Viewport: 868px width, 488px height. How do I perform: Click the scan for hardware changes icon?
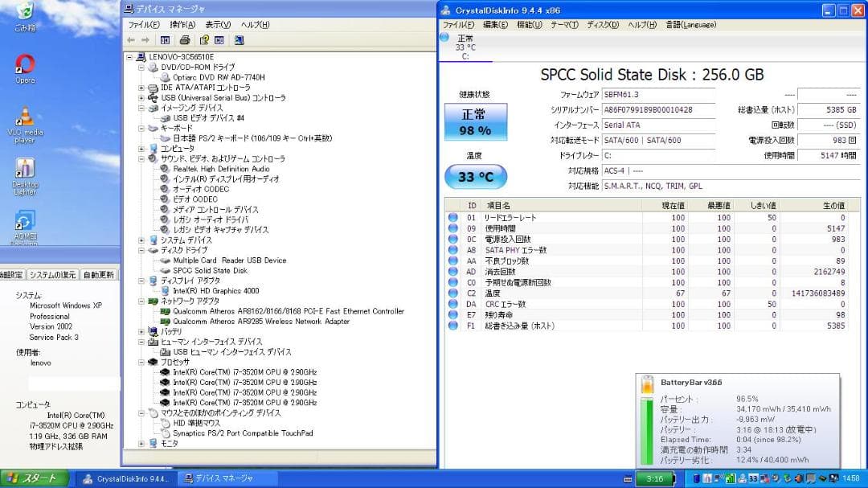(x=240, y=40)
